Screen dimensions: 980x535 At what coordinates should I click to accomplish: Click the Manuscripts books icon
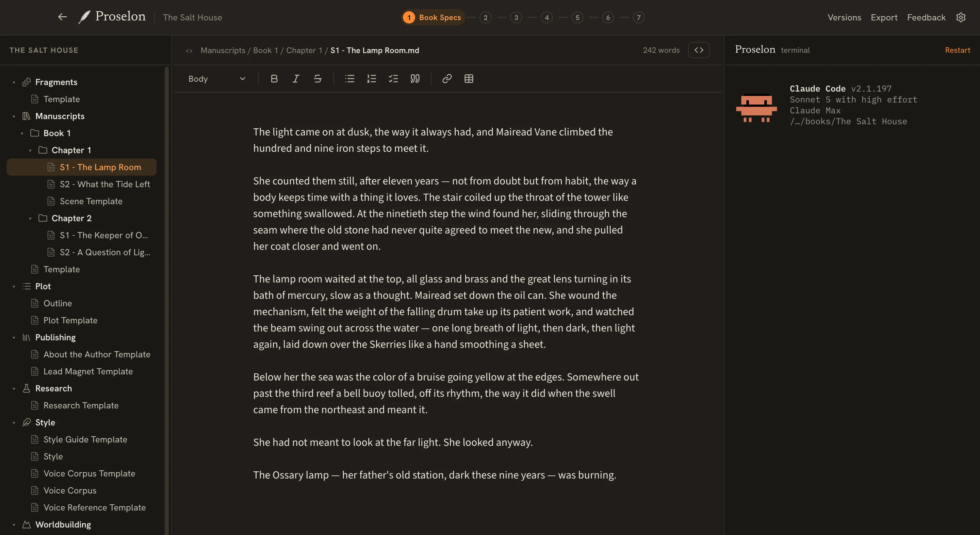[x=26, y=116]
